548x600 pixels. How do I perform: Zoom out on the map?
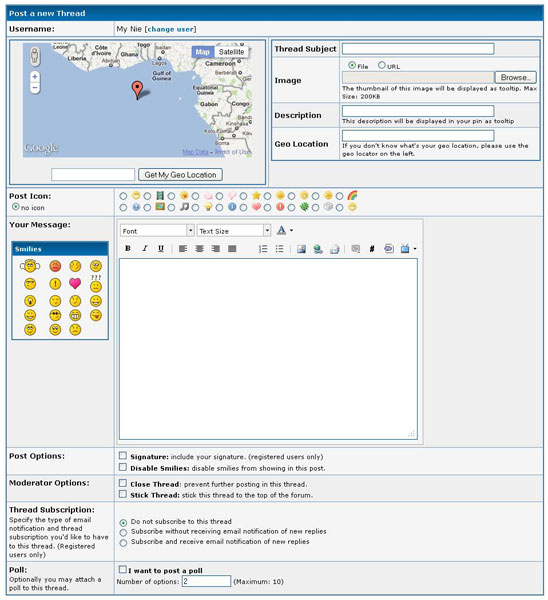[x=35, y=88]
